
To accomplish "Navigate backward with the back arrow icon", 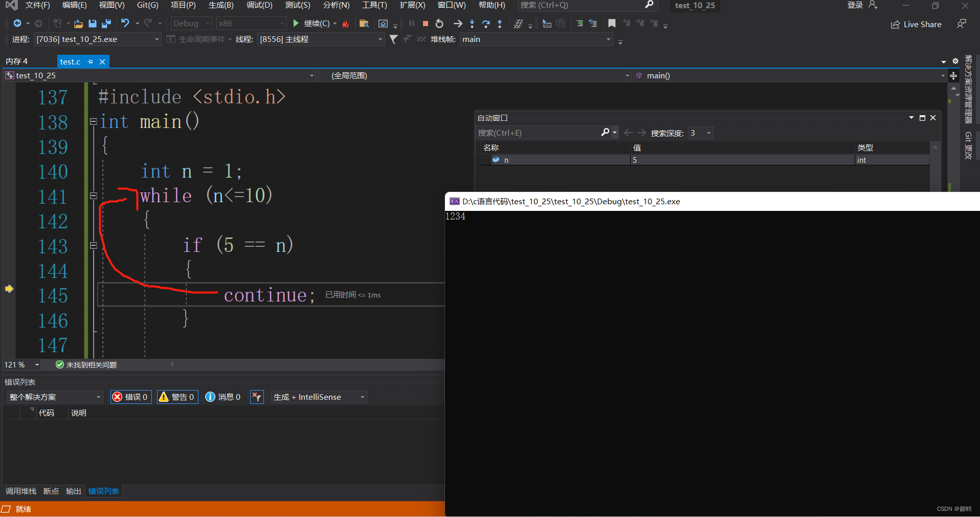I will (x=17, y=24).
